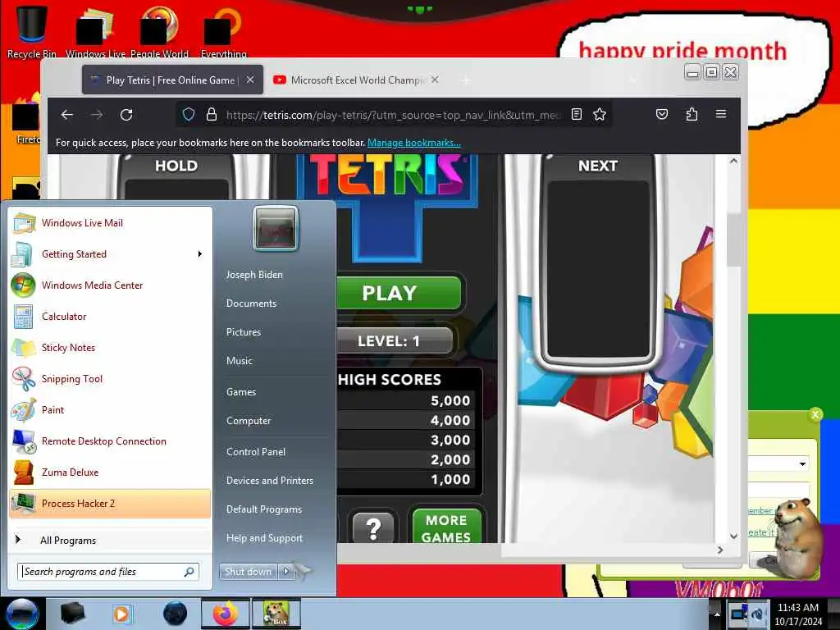Open Sticky Notes
The height and width of the screenshot is (630, 840).
pos(111,347)
